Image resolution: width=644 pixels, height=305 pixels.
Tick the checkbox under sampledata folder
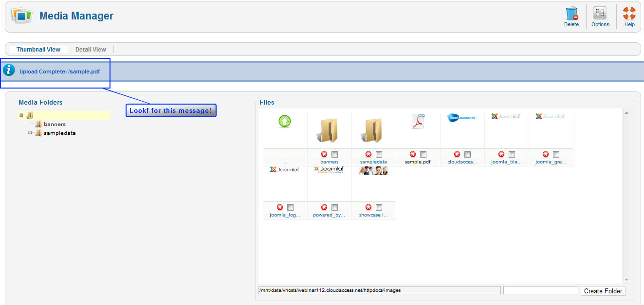tap(379, 155)
